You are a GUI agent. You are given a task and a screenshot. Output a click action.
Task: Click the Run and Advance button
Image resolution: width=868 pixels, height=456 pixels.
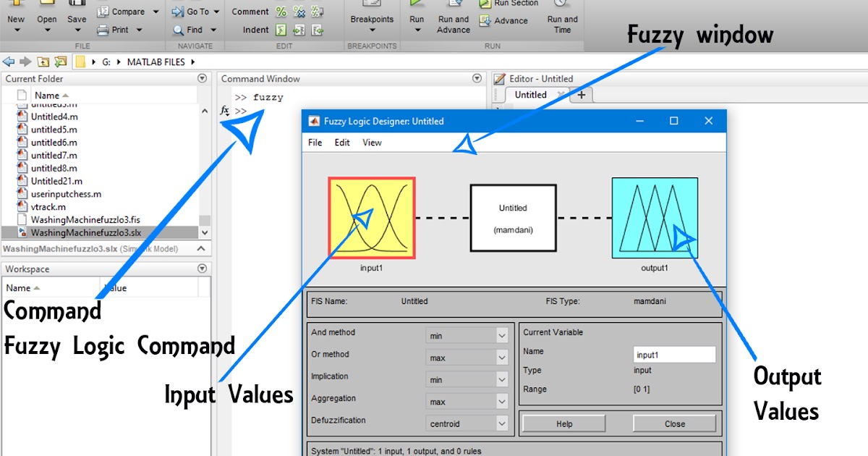coord(454,16)
